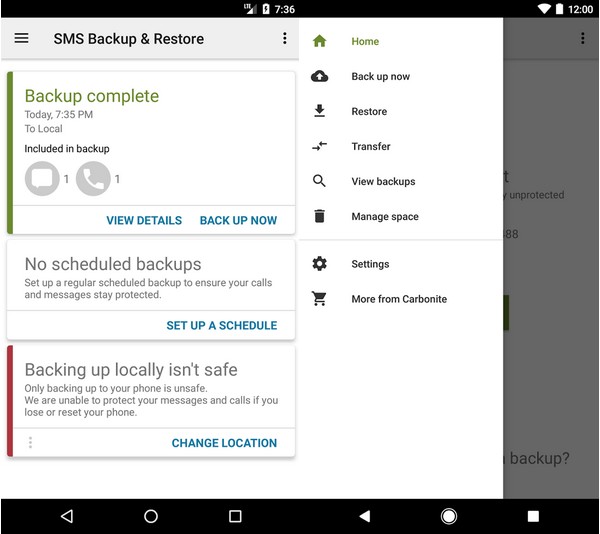This screenshot has height=534, width=600.
Task: Click the Transfer arrows icon
Action: 320,146
